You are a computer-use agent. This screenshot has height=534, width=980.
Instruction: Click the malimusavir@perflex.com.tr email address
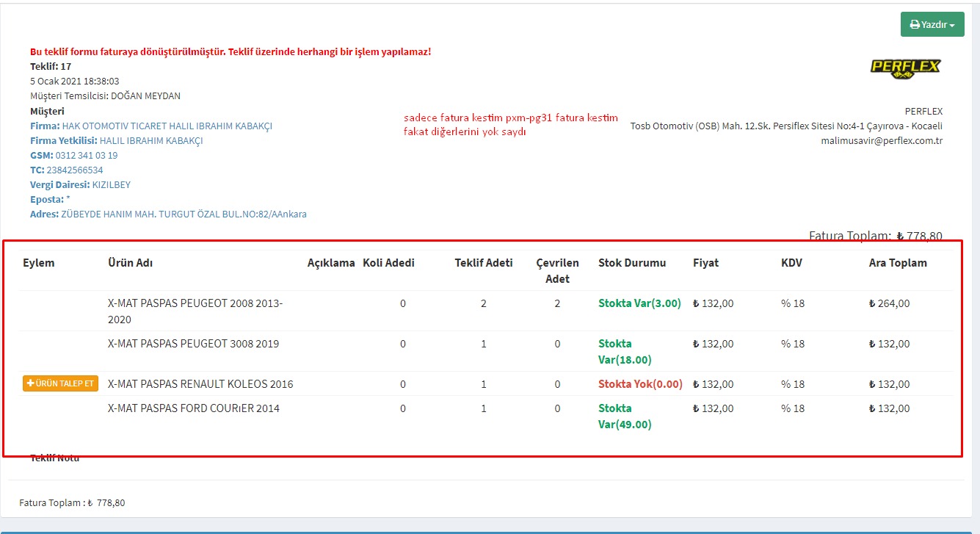pyautogui.click(x=881, y=140)
